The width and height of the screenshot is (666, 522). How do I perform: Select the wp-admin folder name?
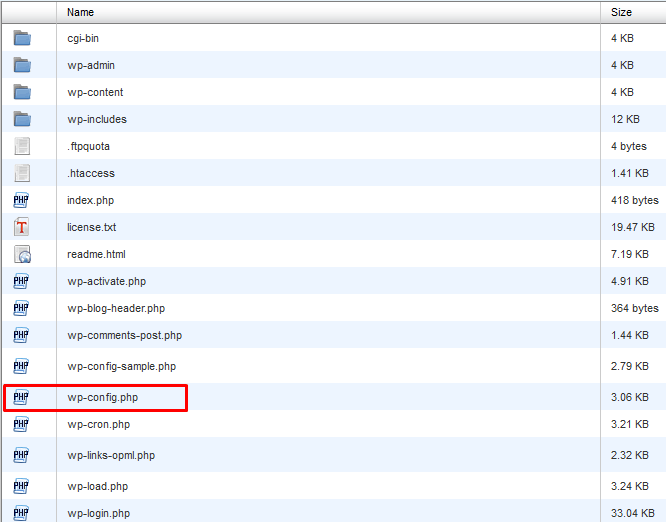91,65
